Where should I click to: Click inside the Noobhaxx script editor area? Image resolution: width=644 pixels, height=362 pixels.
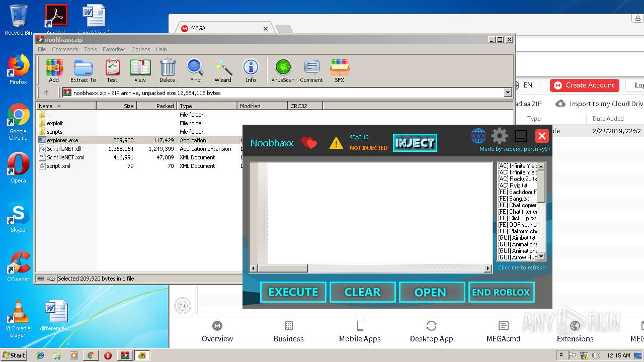tap(379, 213)
